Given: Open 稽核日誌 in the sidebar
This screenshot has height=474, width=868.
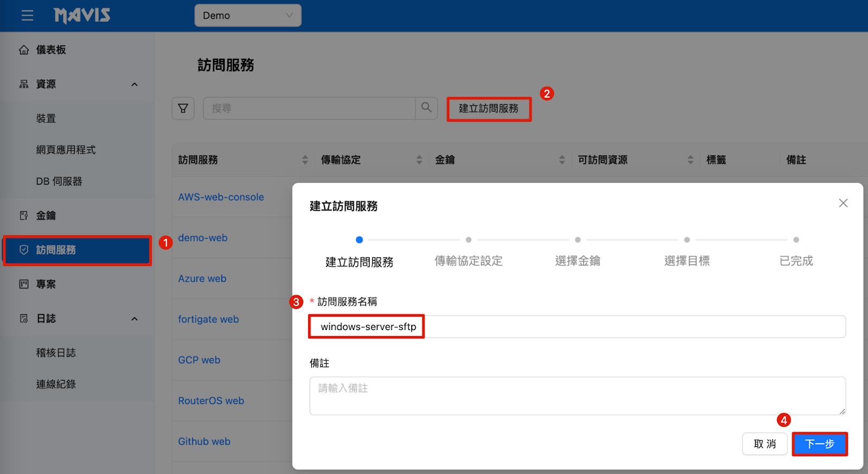Looking at the screenshot, I should click(56, 353).
